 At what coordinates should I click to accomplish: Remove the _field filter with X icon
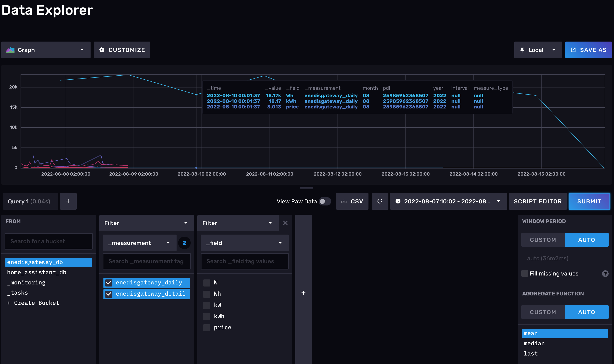point(285,223)
